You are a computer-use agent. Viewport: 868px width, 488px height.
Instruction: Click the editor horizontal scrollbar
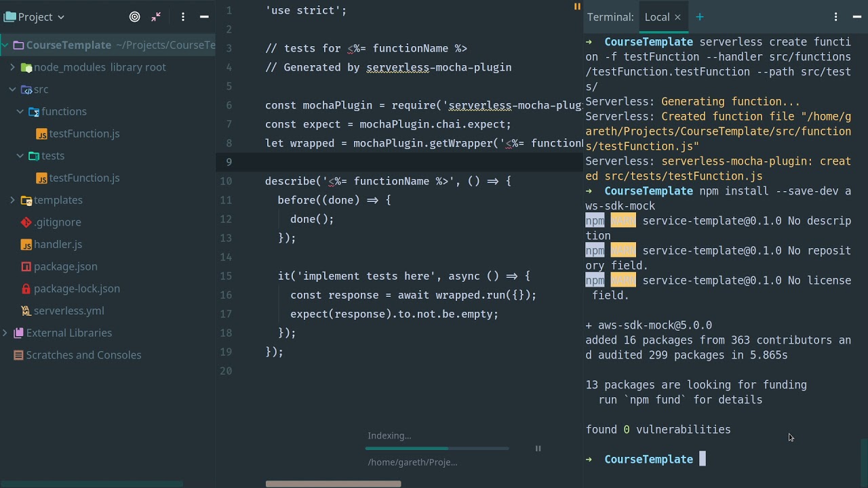(x=333, y=484)
